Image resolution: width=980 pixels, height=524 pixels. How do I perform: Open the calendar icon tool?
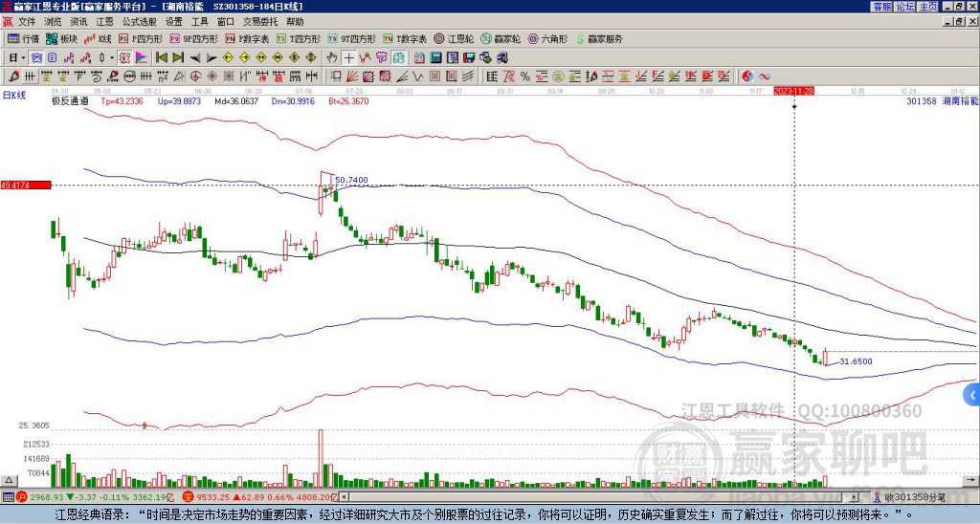point(419,58)
